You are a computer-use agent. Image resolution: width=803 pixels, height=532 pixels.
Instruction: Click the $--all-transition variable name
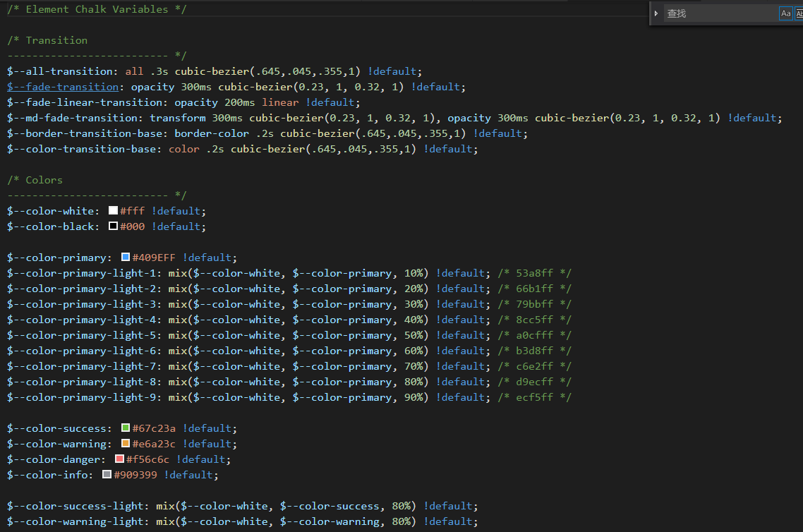tap(59, 71)
